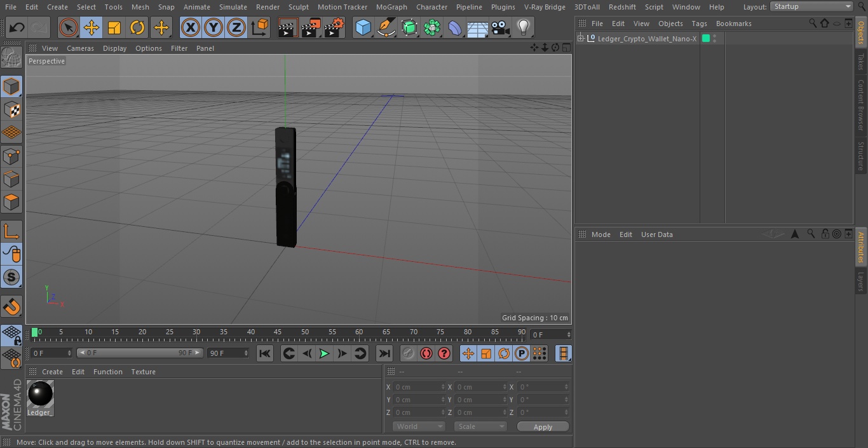The width and height of the screenshot is (868, 448).
Task: Toggle position keyframe recording icon
Action: [x=468, y=353]
